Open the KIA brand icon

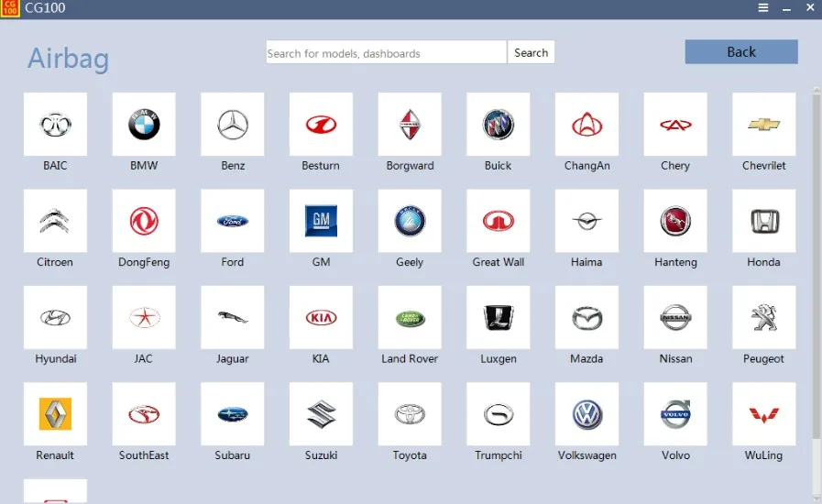tap(321, 317)
